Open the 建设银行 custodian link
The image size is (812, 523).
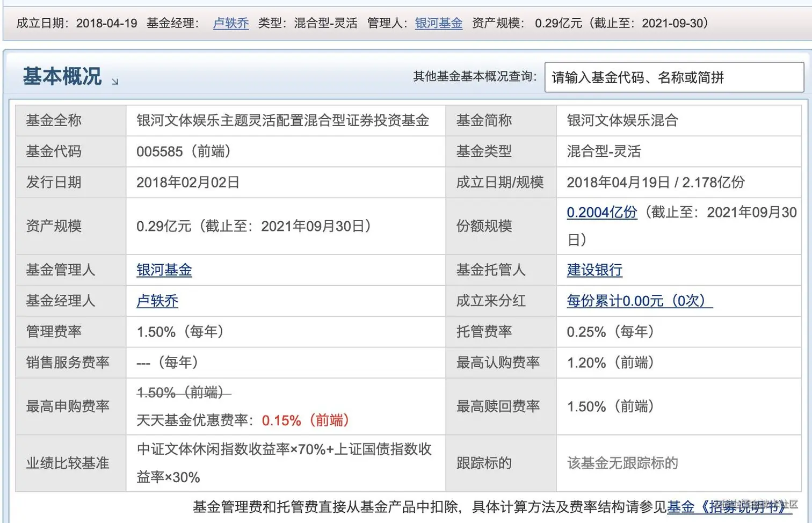tap(594, 270)
